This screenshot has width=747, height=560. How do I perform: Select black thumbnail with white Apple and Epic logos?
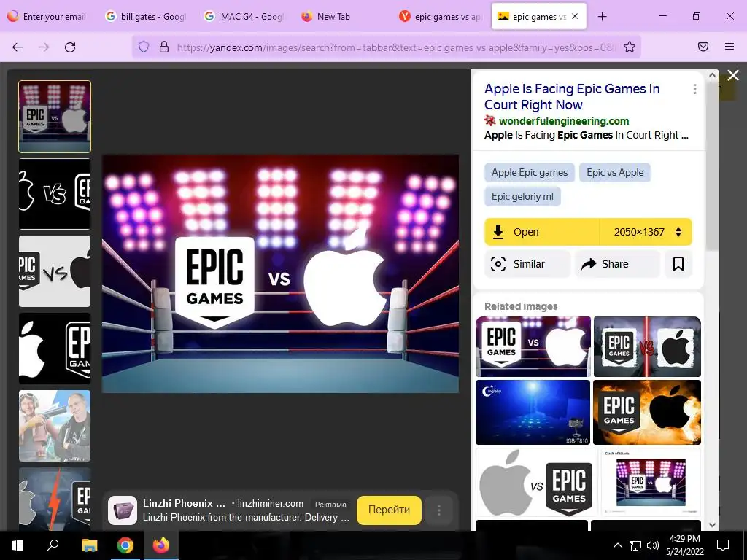(55, 349)
